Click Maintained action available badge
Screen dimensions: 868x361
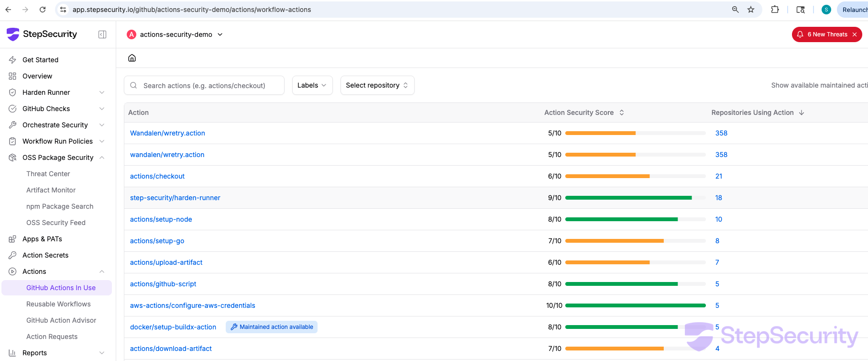(x=272, y=327)
